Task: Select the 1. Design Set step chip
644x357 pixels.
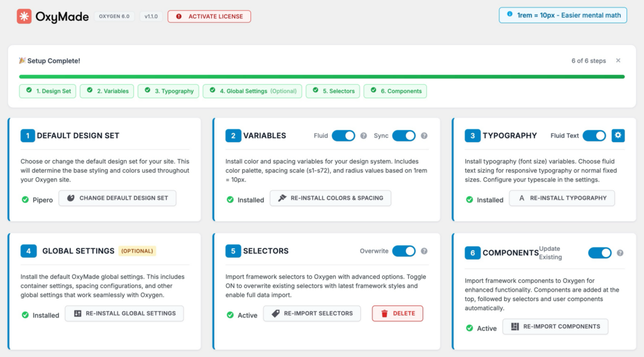Action: [48, 91]
